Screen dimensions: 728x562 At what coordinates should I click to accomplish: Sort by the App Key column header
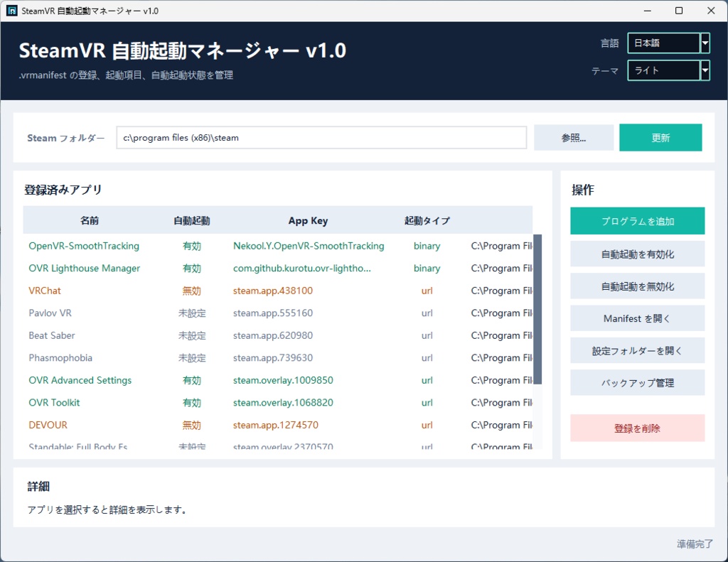point(309,221)
